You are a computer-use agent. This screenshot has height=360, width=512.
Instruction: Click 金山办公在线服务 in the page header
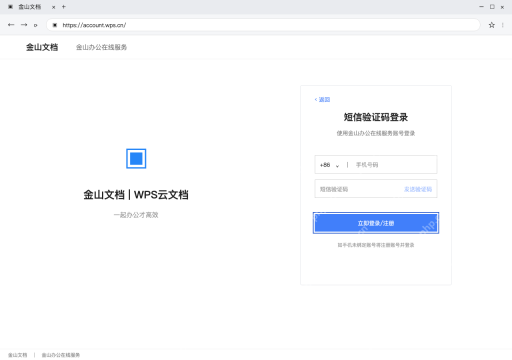coord(101,47)
